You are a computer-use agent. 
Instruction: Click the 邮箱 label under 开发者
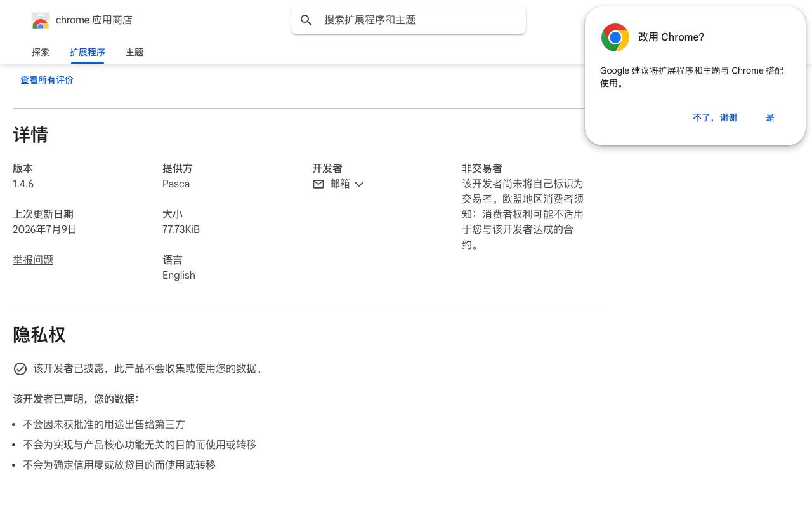tap(340, 184)
